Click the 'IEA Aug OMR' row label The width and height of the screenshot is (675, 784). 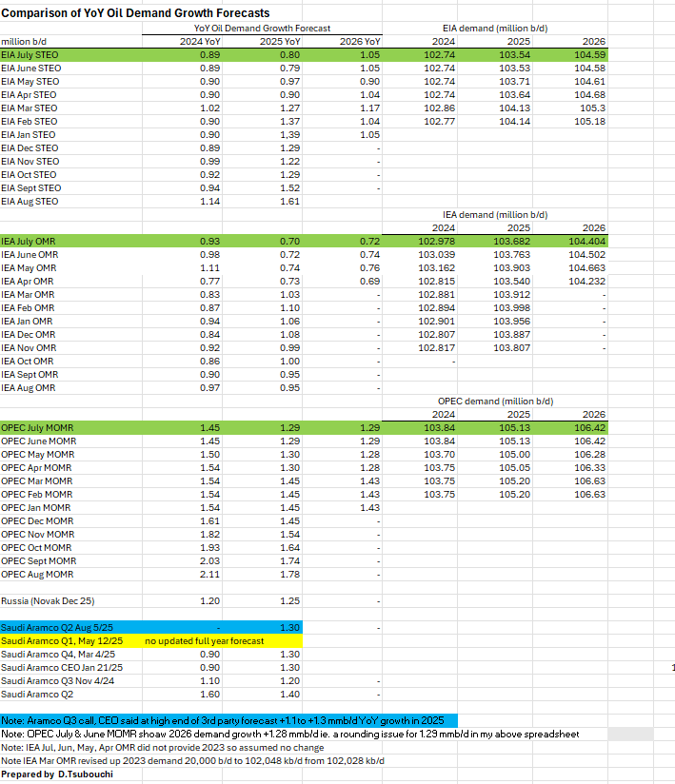coord(28,388)
